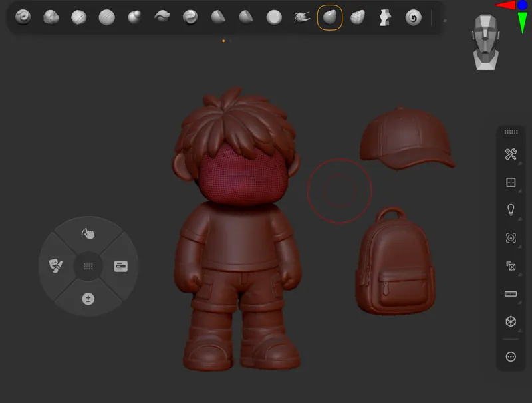Select the orange first brush page dot
Viewport: 532px width, 403px height.
(x=223, y=41)
